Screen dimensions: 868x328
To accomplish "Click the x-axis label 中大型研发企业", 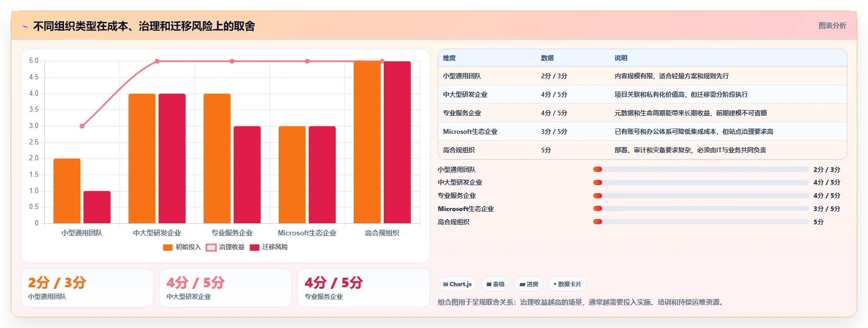I will (157, 233).
